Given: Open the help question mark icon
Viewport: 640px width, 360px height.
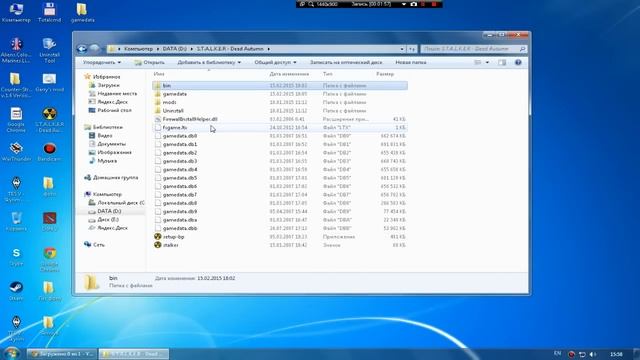Looking at the screenshot, I should pyautogui.click(x=518, y=62).
